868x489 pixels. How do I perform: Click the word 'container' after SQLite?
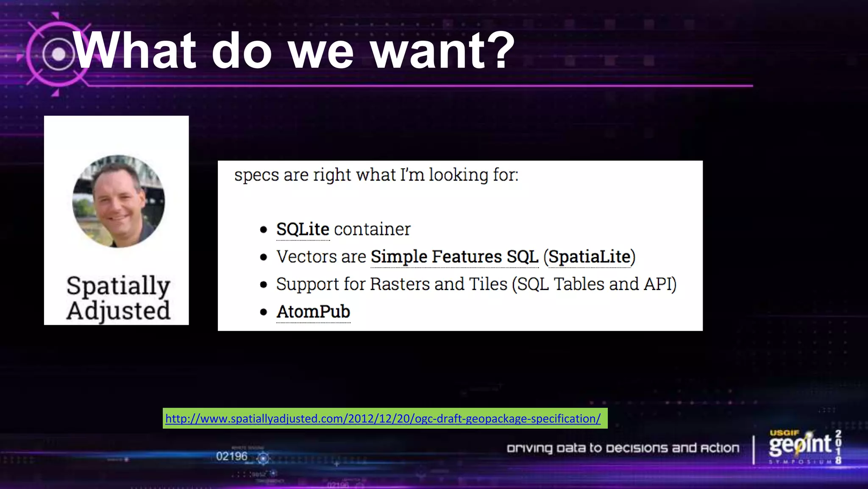372,229
